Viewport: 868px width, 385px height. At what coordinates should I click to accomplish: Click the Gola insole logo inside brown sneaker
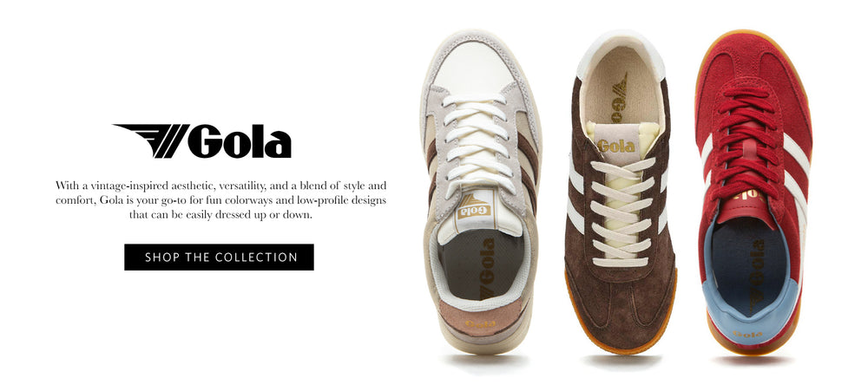(x=620, y=98)
